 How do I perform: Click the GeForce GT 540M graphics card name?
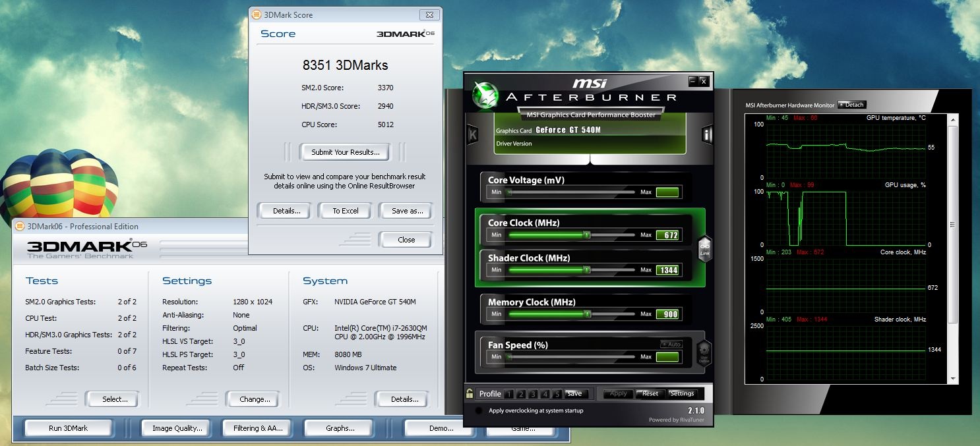(567, 130)
